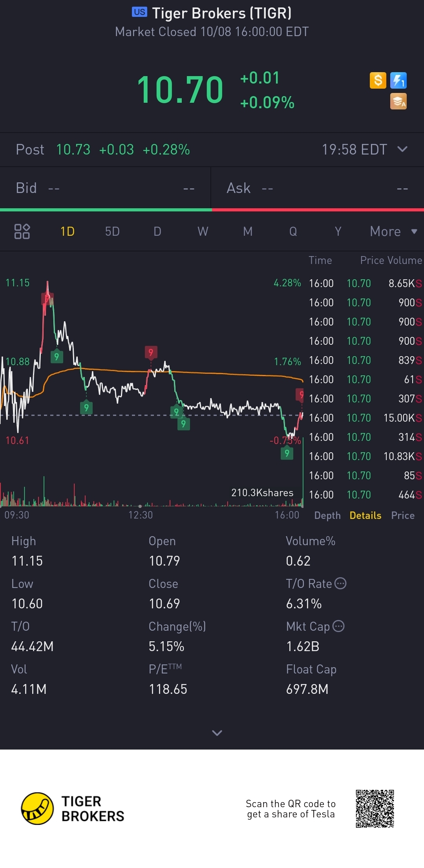Tap the Ask quote area
This screenshot has height=868, width=424.
click(318, 188)
